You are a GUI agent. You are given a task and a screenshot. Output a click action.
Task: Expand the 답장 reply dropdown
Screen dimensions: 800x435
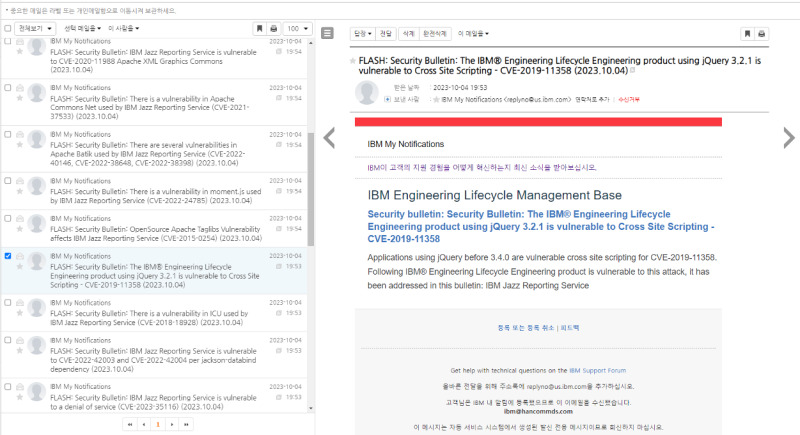pyautogui.click(x=361, y=34)
